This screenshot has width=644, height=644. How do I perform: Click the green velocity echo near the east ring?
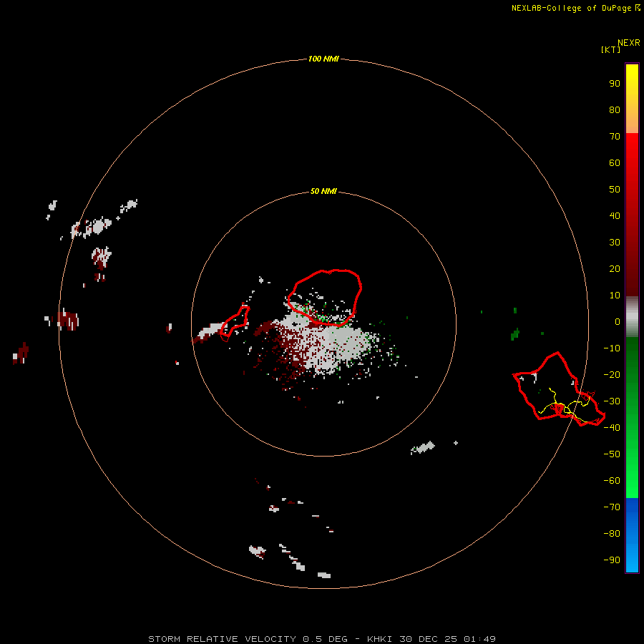(x=514, y=334)
